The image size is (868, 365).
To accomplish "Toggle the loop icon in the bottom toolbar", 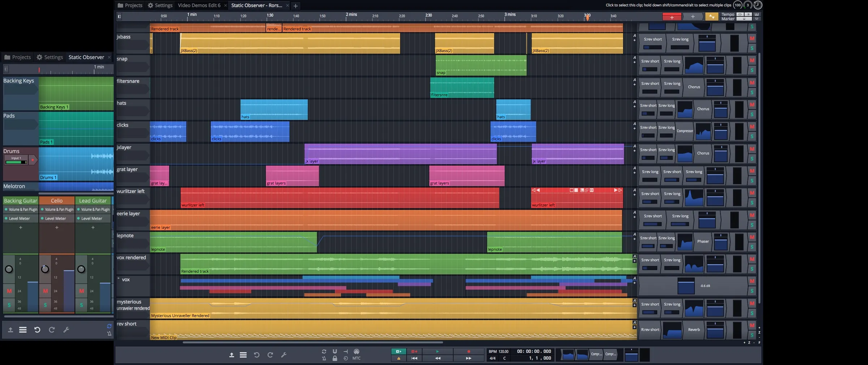I will coord(324,351).
